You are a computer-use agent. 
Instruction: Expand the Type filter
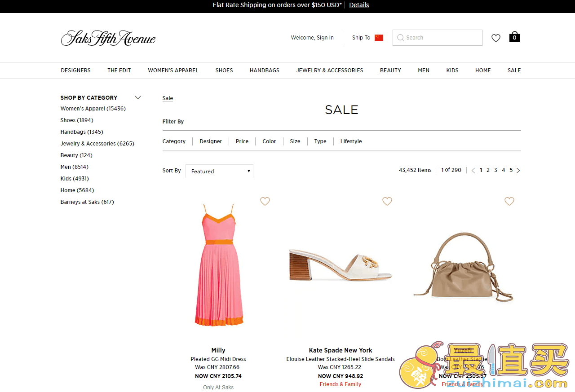(320, 141)
